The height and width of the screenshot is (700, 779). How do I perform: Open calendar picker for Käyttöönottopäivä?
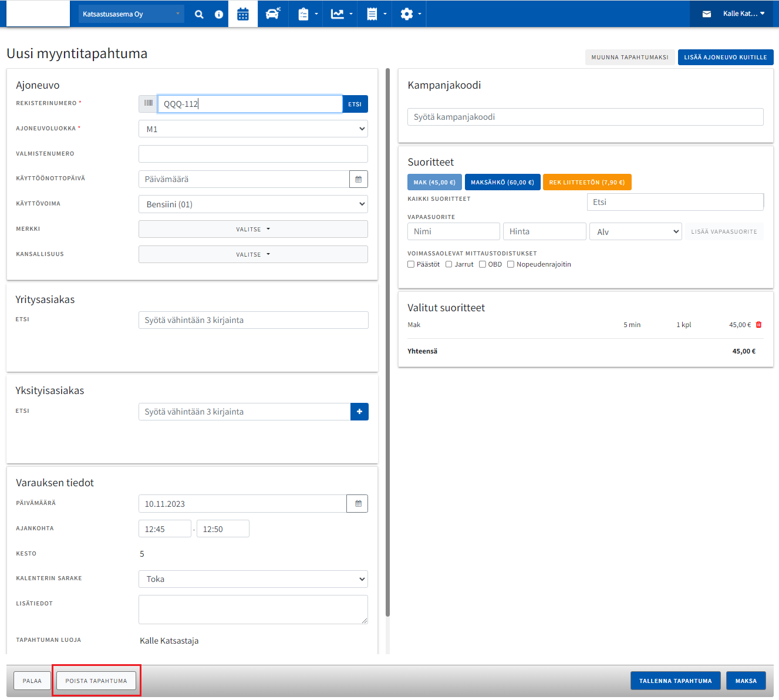coord(359,179)
